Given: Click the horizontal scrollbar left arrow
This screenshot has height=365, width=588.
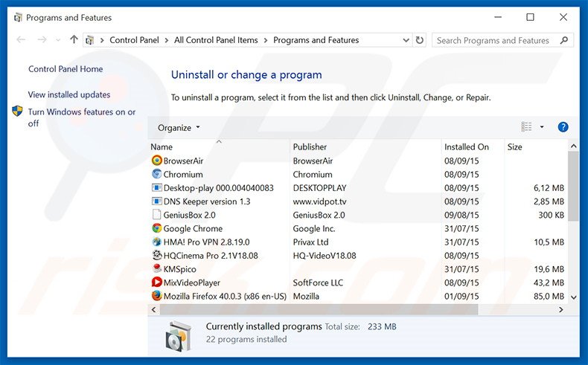Looking at the screenshot, I should [153, 309].
